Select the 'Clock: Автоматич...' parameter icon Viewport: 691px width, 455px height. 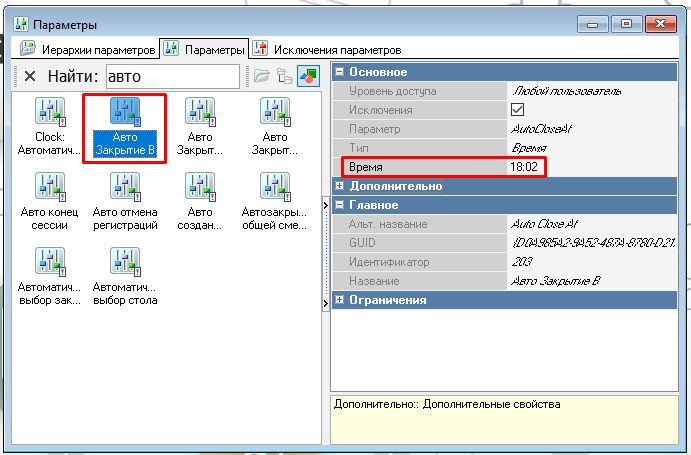(49, 112)
